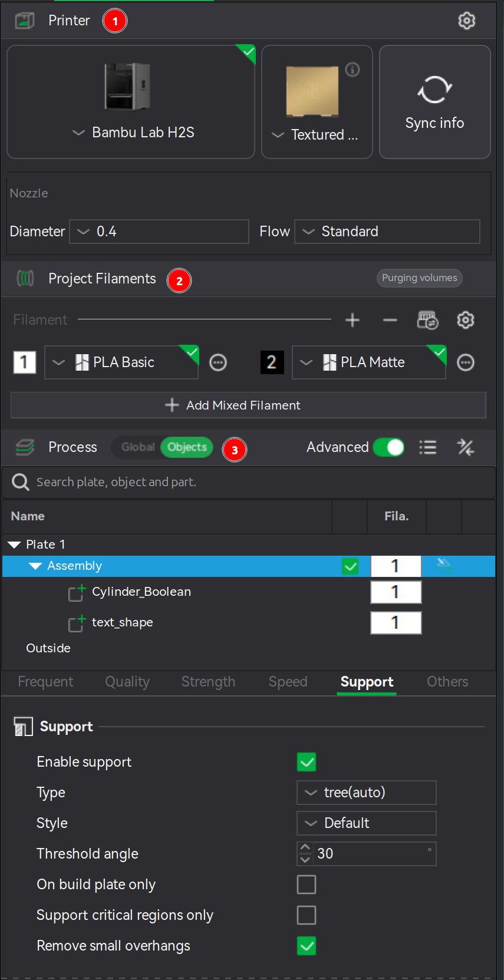Select Cylinder_Boolean in the object list
504x980 pixels.
[141, 592]
